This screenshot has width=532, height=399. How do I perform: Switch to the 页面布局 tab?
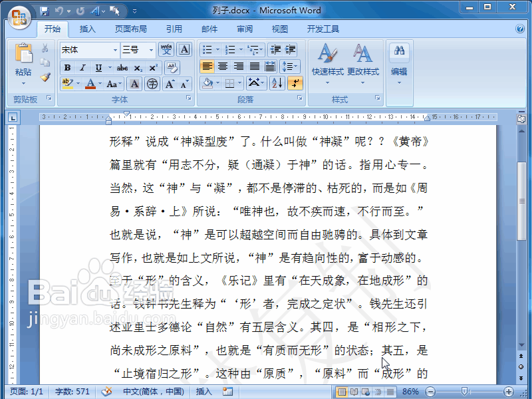pyautogui.click(x=130, y=29)
